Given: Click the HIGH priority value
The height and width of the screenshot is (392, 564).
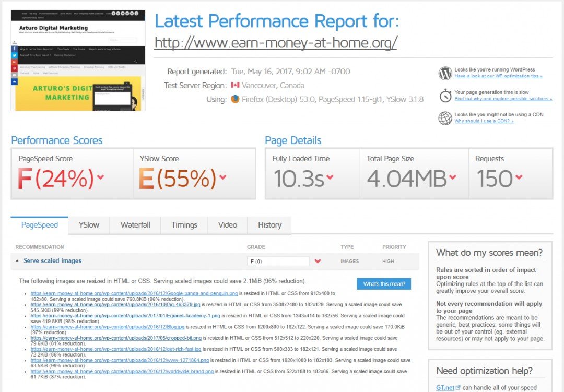Looking at the screenshot, I should tap(388, 261).
